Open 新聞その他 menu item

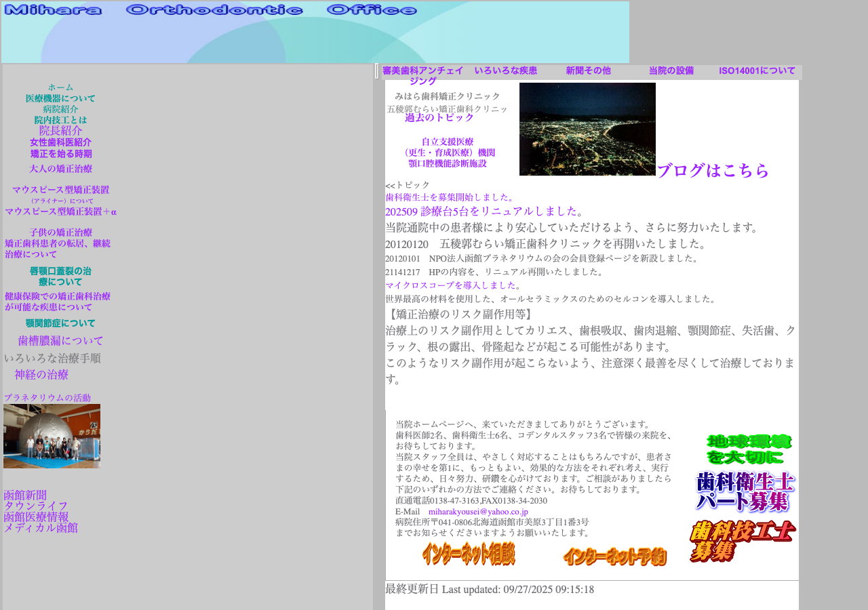tap(588, 70)
